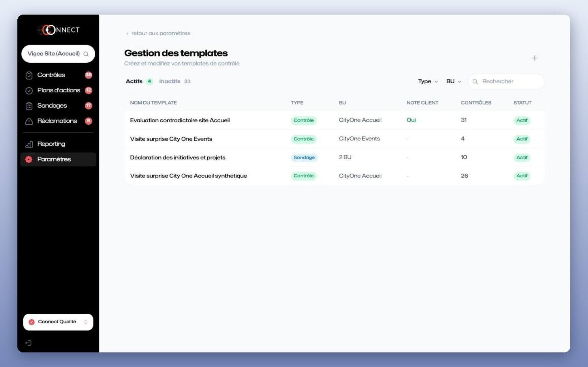This screenshot has width=588, height=367.
Task: Click the Vigee Site (Accueil) selector text
Action: [x=54, y=54]
